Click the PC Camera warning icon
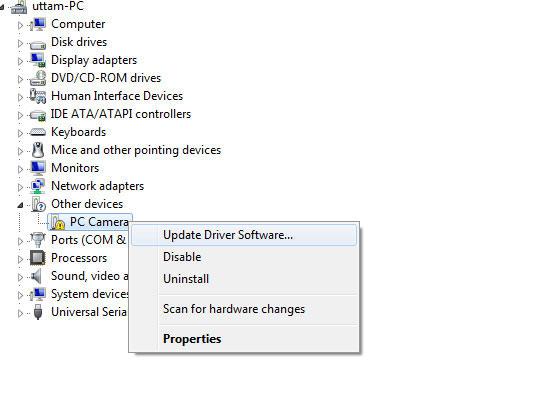The height and width of the screenshot is (401, 550). (x=57, y=222)
